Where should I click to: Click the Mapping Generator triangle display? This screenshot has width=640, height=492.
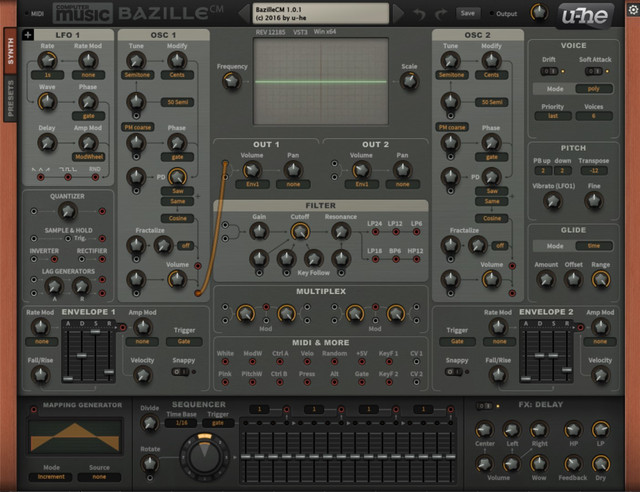click(x=75, y=436)
